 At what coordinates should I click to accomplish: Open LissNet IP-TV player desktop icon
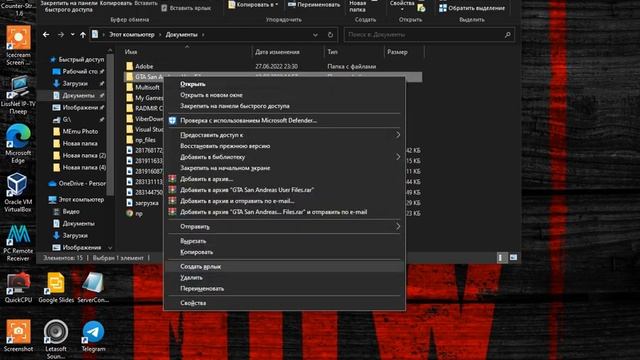pos(18,95)
